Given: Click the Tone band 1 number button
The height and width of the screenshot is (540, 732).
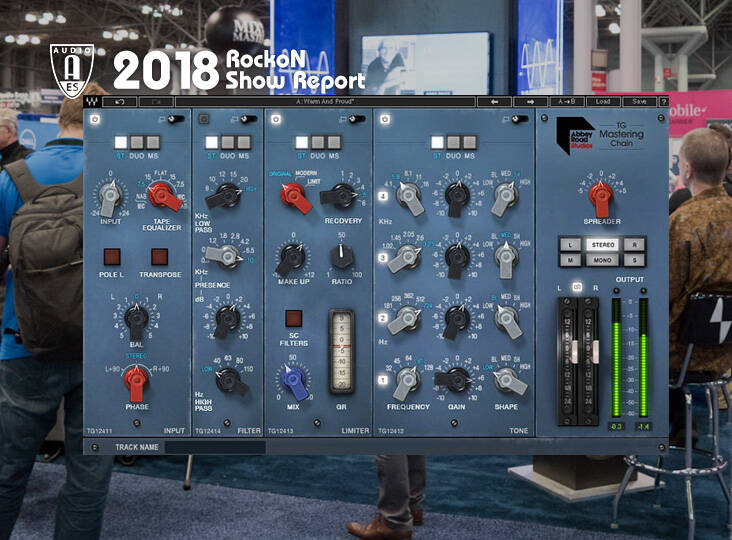Looking at the screenshot, I should [x=383, y=380].
